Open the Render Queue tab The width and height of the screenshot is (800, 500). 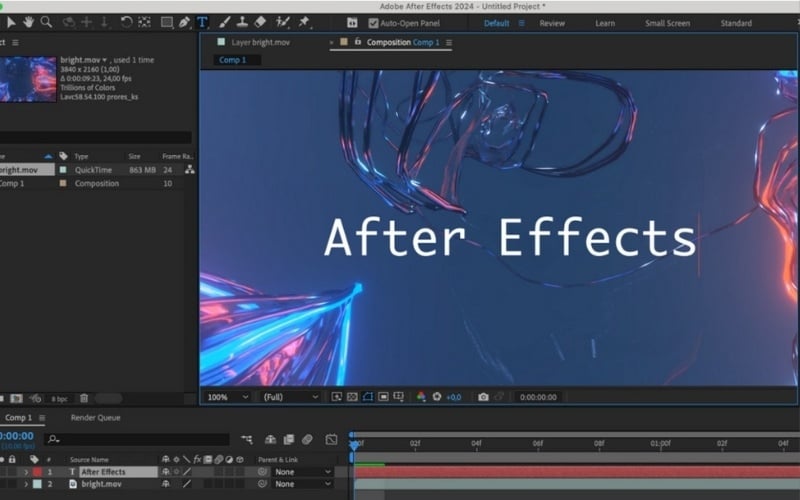(x=95, y=417)
